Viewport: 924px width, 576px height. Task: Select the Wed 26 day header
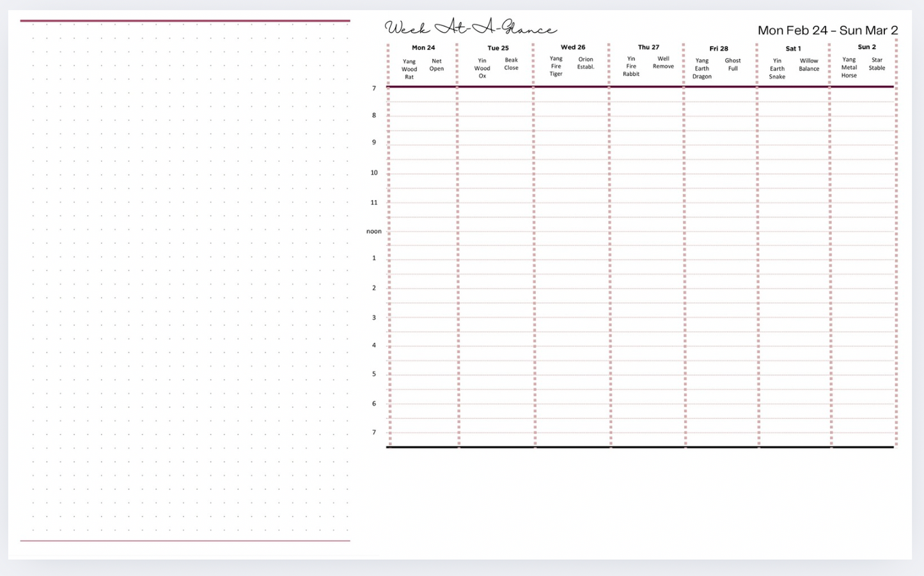click(x=573, y=47)
